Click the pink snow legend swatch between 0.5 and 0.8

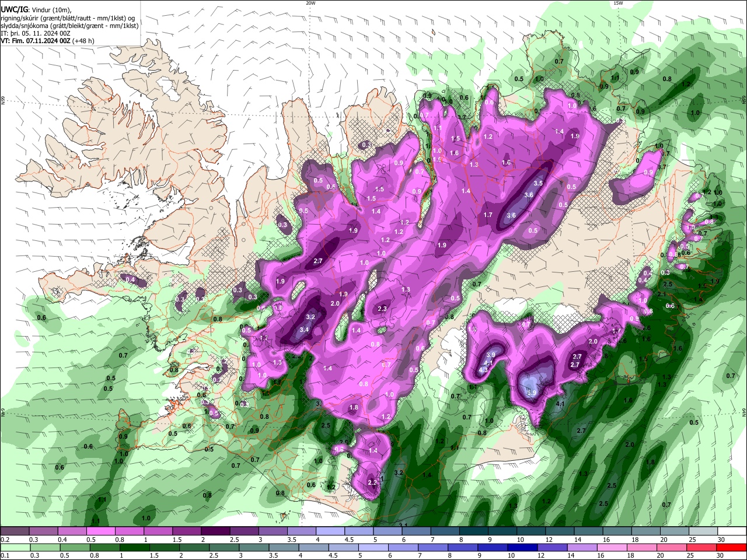click(x=100, y=531)
